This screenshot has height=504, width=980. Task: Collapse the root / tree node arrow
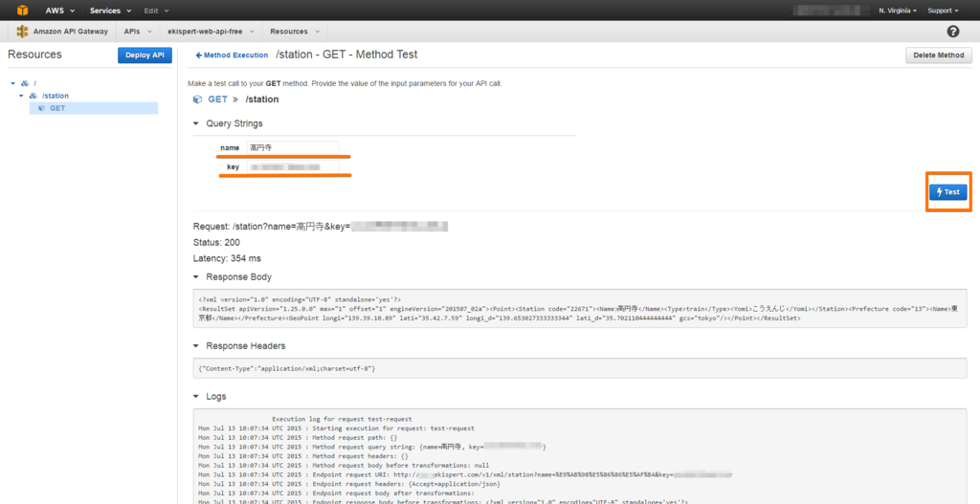[x=12, y=83]
